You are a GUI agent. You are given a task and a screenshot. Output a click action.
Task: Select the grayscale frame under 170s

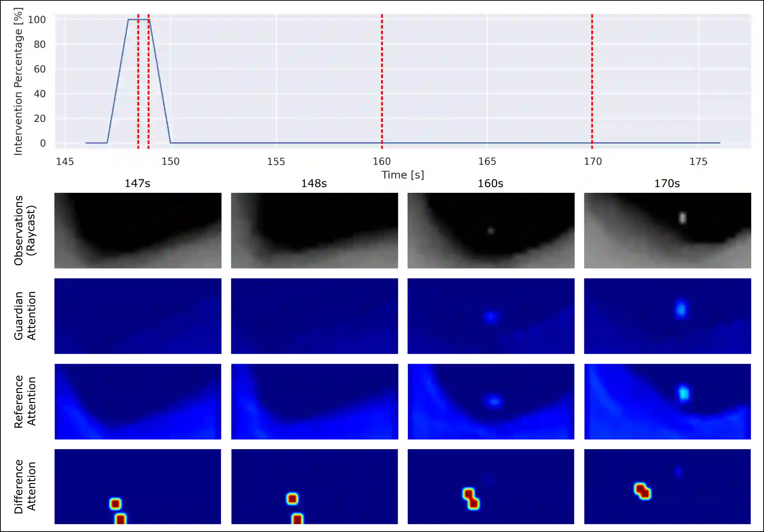point(667,231)
